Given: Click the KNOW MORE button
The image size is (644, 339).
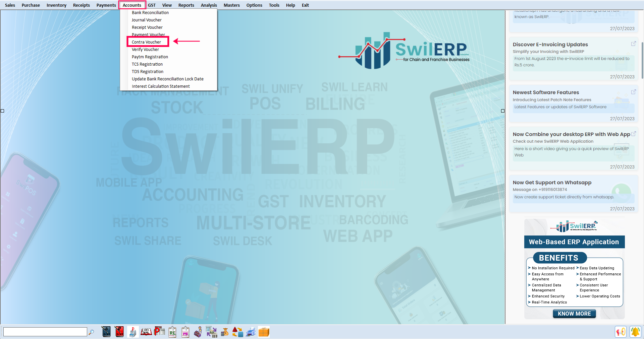Looking at the screenshot, I should (574, 314).
